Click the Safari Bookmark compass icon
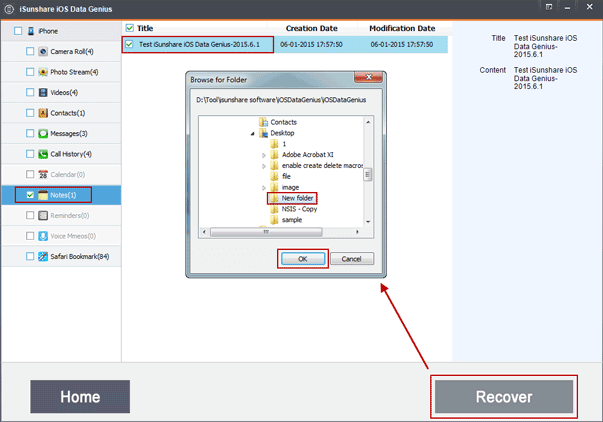 43,256
